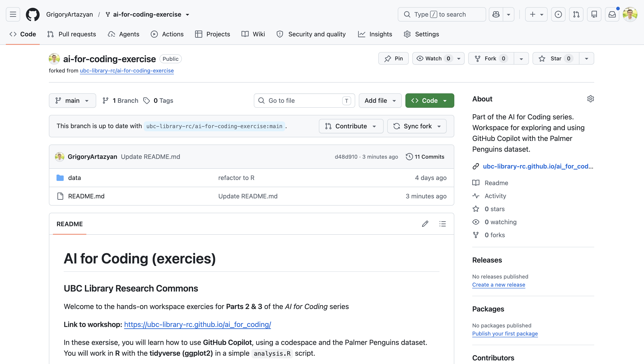Click the data folder icon
Screen dimensions: 644x364
click(60, 178)
